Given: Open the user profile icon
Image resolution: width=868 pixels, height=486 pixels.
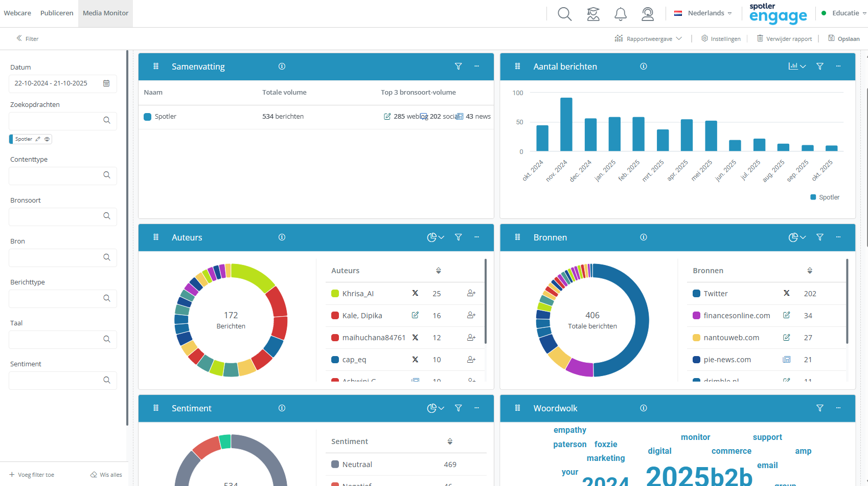Looking at the screenshot, I should tap(648, 14).
